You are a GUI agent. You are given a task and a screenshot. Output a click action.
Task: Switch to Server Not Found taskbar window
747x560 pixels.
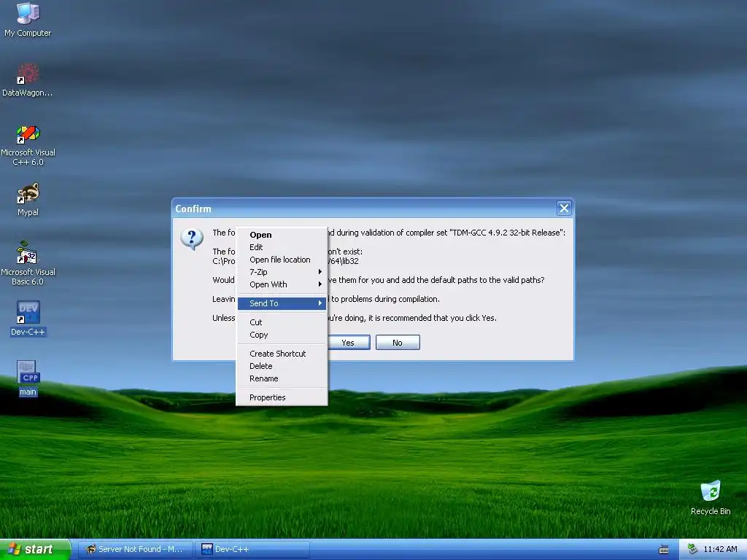(135, 550)
